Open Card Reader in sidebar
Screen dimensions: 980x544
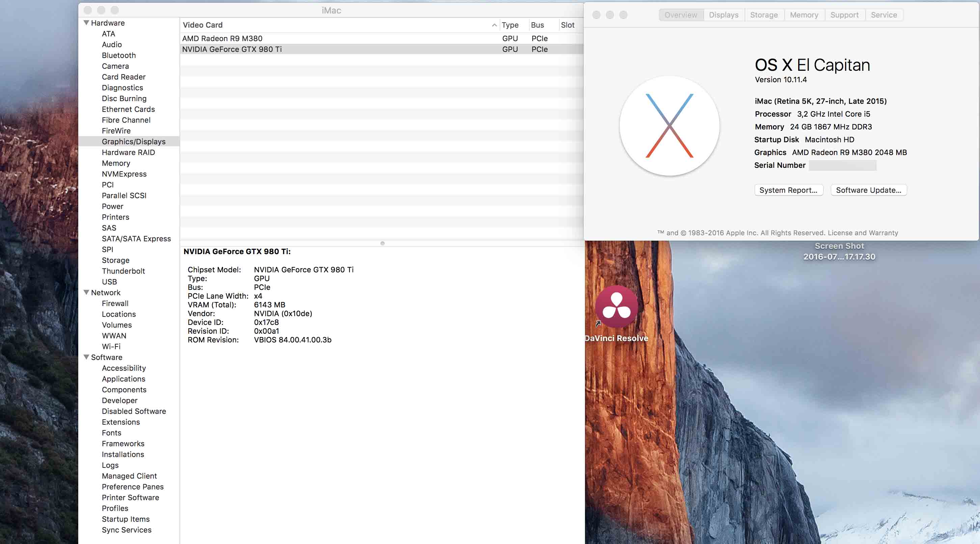click(124, 77)
